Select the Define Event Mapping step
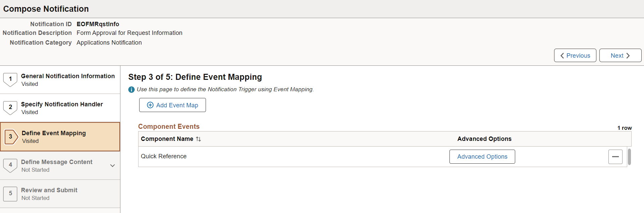 [x=60, y=137]
